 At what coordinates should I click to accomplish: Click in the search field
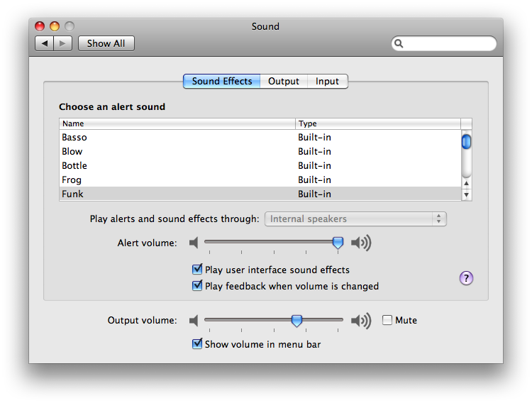coord(444,43)
